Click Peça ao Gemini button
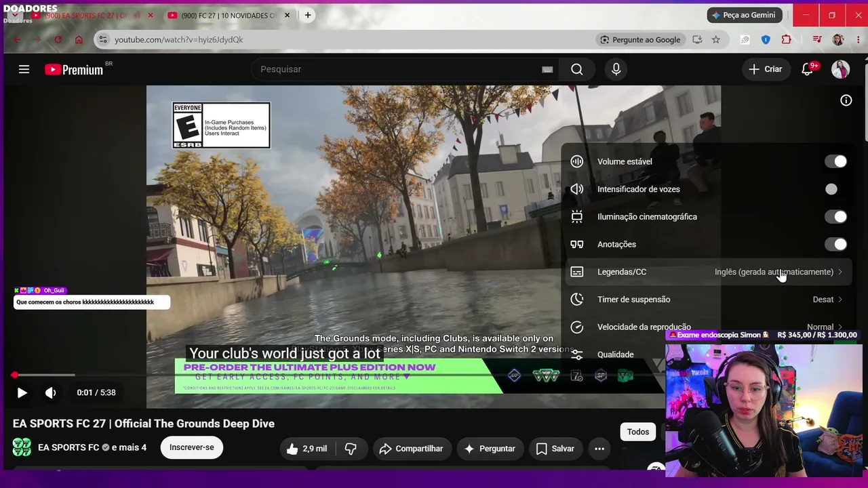 745,15
